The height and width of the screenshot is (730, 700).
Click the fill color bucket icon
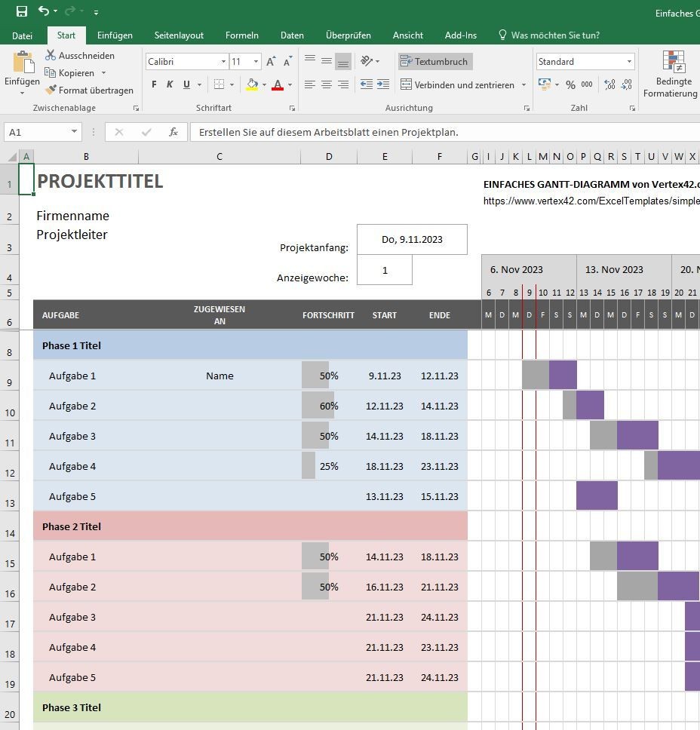tap(252, 84)
